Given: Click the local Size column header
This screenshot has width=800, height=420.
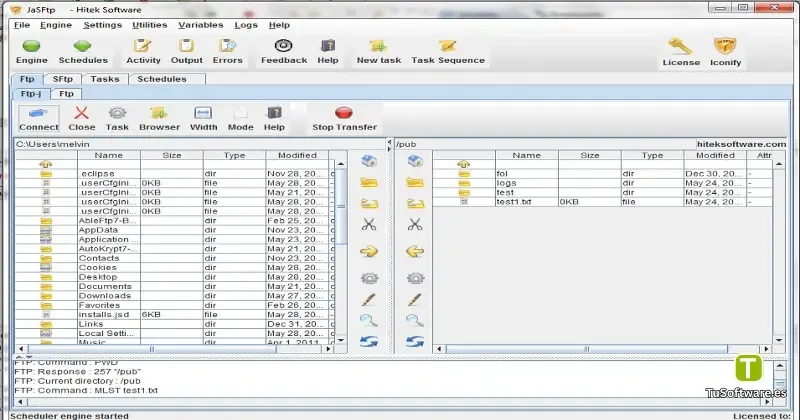Looking at the screenshot, I should [x=172, y=155].
